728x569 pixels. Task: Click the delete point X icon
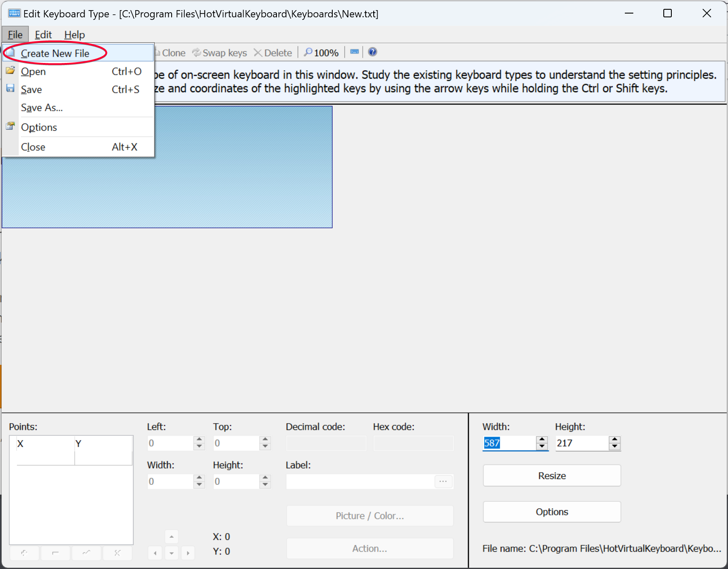click(x=118, y=553)
